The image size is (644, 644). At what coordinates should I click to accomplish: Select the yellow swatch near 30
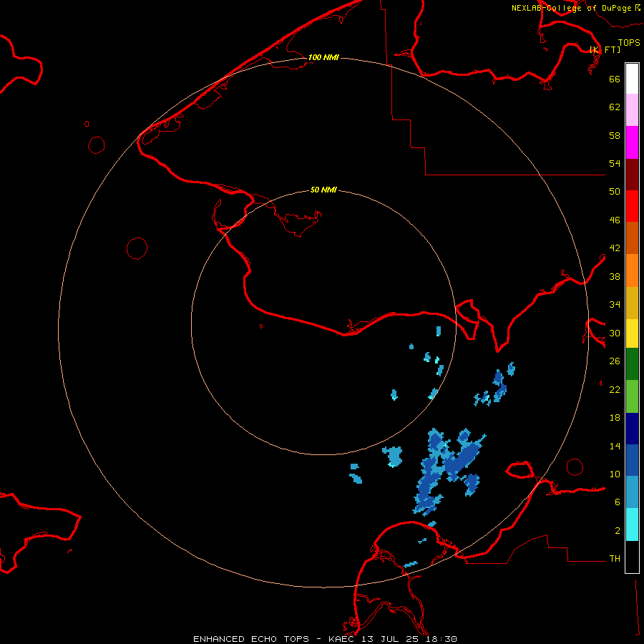click(632, 333)
